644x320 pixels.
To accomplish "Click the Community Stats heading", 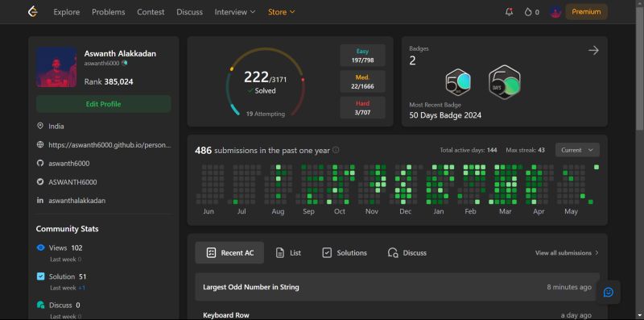I will [x=67, y=229].
